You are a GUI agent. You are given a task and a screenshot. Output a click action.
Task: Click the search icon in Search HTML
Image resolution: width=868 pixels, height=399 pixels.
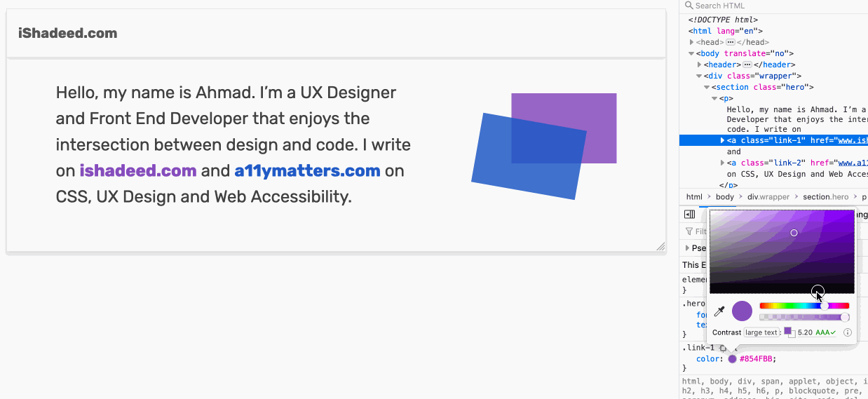[689, 6]
